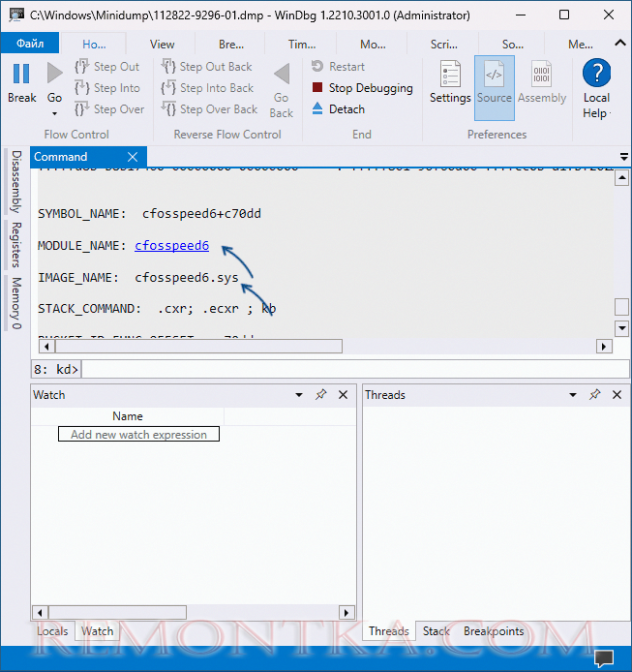Image resolution: width=632 pixels, height=672 pixels.
Task: Close the Watch panel
Action: point(344,395)
